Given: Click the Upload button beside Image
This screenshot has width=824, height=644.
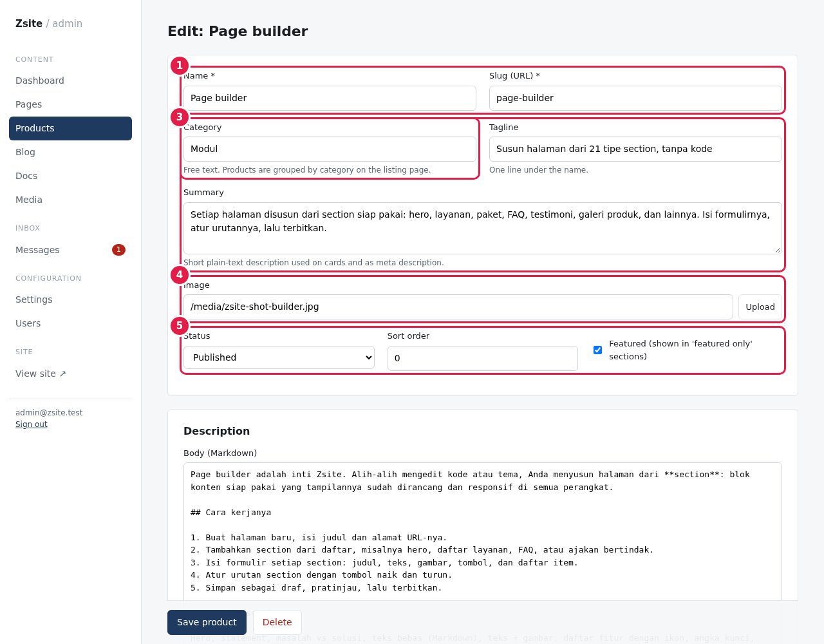Looking at the screenshot, I should (x=760, y=307).
